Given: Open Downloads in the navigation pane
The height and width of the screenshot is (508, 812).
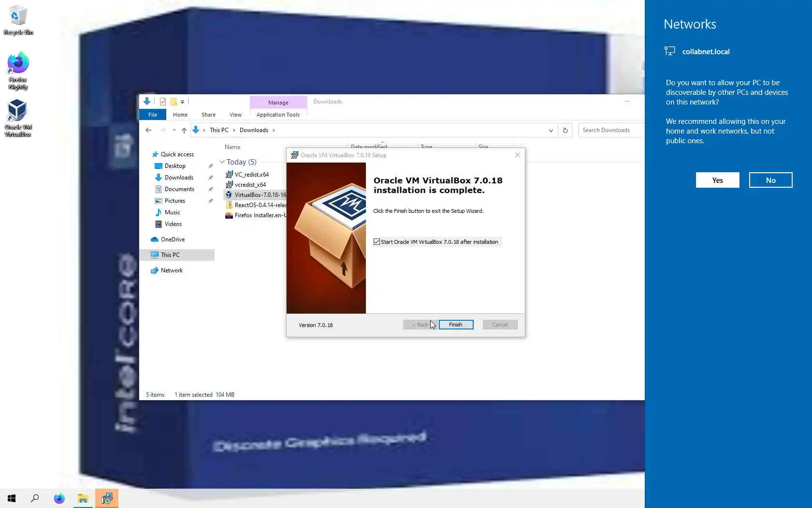Looking at the screenshot, I should click(x=178, y=178).
